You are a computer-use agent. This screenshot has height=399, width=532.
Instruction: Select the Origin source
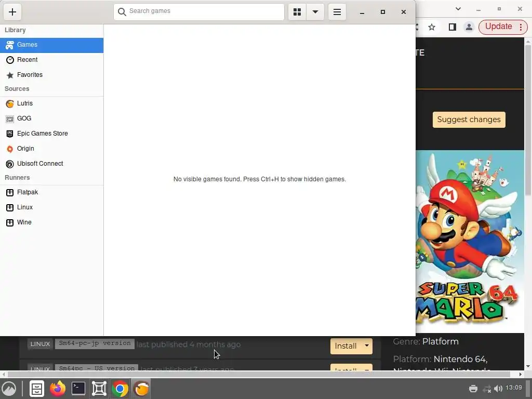pos(51,149)
